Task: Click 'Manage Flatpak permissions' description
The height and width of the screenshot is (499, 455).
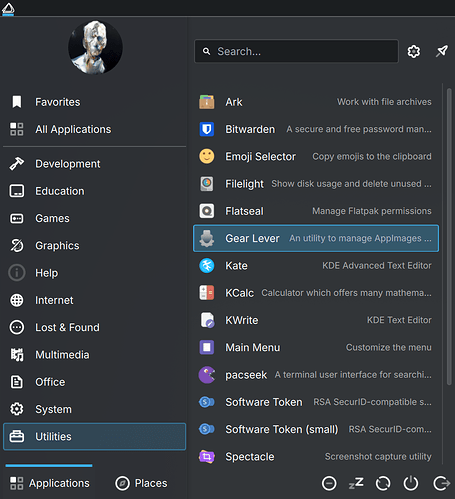Action: (x=372, y=211)
